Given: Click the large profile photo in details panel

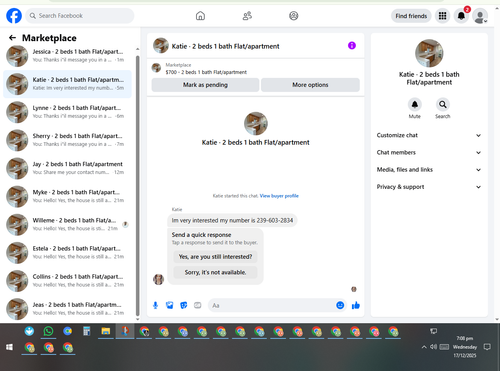Looking at the screenshot, I should point(429,53).
